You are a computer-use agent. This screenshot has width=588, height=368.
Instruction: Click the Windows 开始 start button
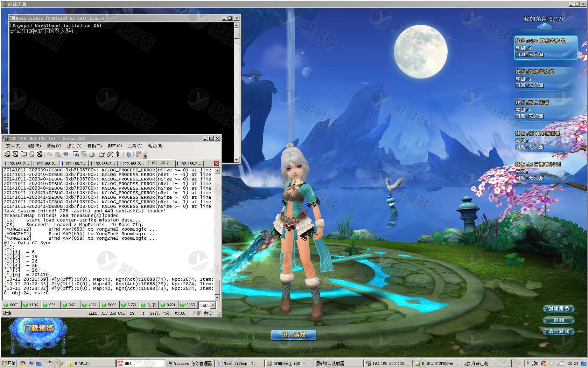tap(9, 363)
